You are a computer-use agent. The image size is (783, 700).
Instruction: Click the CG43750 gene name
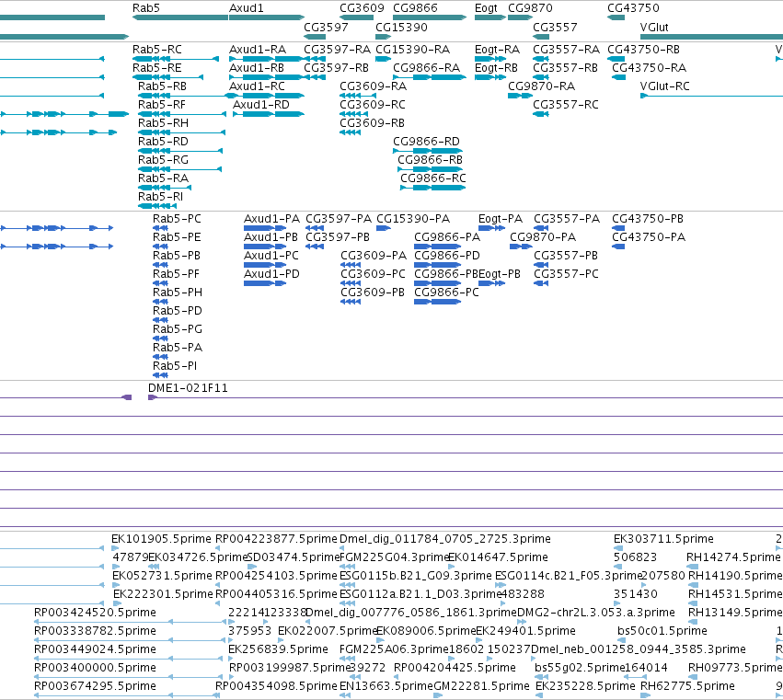tap(633, 8)
